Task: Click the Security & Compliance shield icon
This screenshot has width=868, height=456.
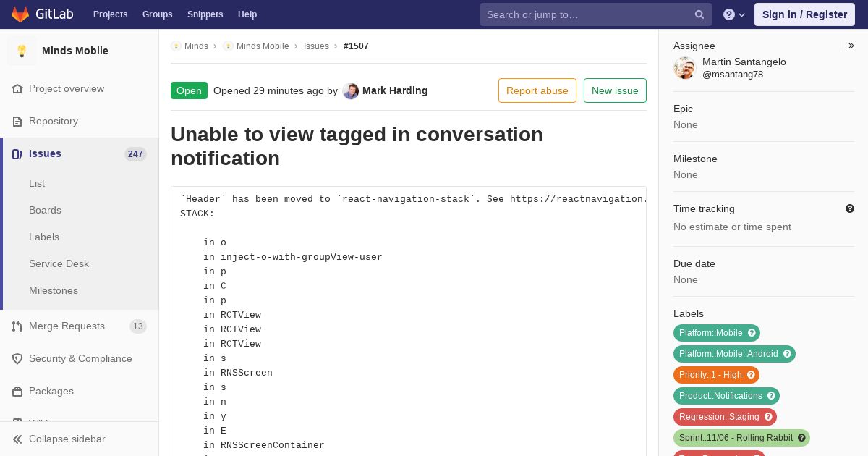Action: [17, 358]
